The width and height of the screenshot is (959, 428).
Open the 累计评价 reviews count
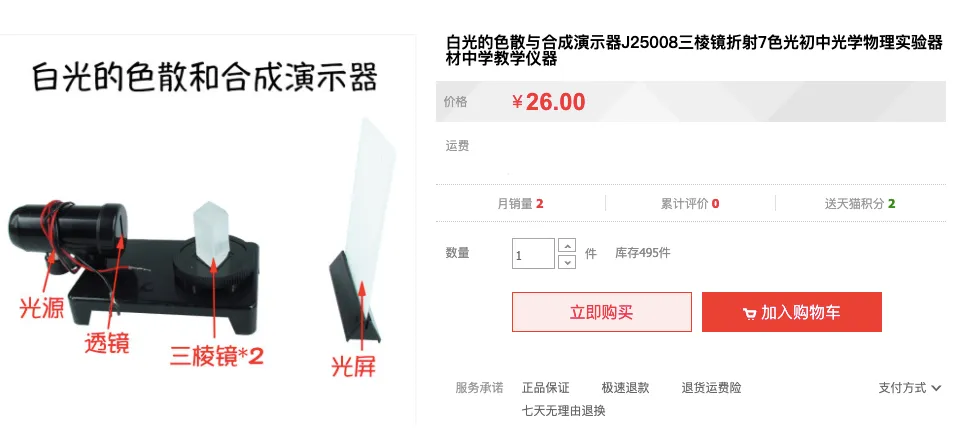689,204
